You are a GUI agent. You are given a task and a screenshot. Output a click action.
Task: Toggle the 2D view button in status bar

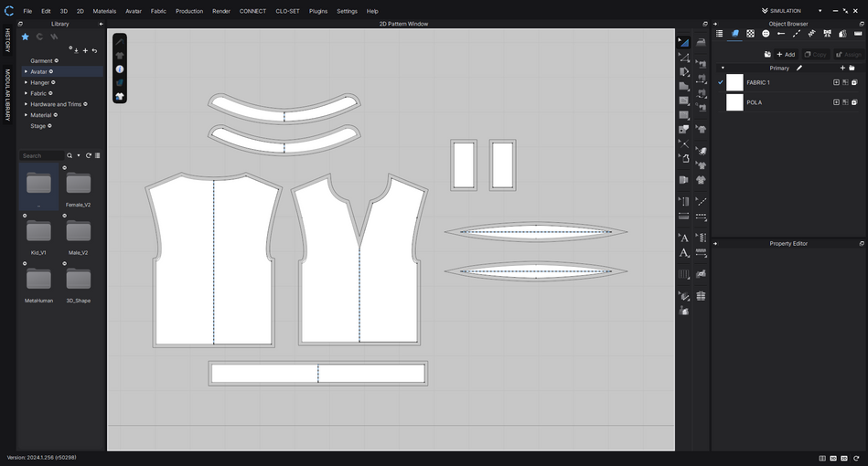(844, 459)
